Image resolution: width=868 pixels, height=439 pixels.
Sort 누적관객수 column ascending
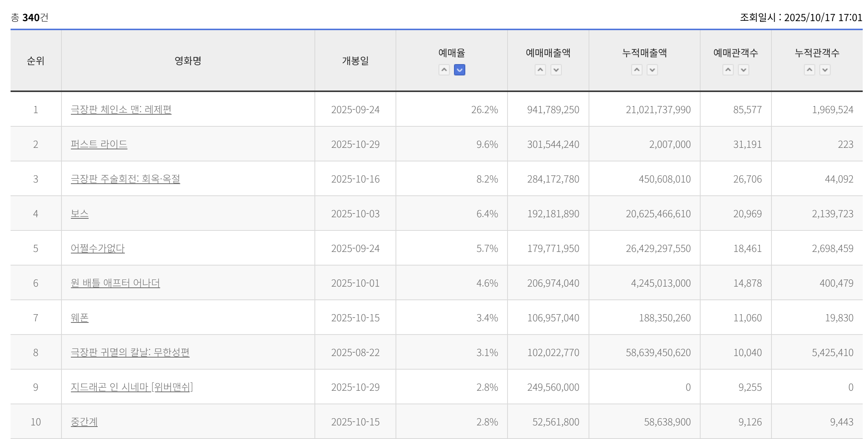[809, 70]
